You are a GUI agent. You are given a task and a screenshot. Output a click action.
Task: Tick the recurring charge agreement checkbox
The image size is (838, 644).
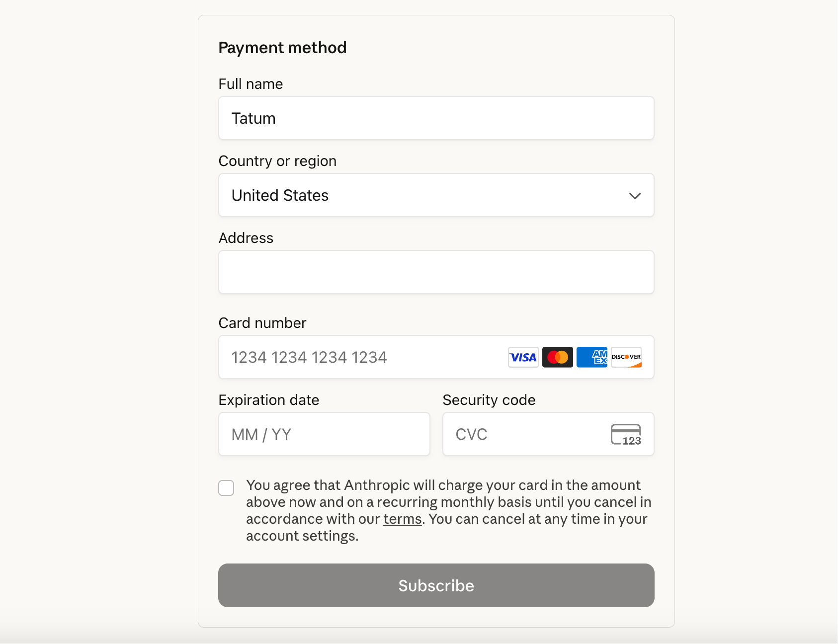[226, 488]
